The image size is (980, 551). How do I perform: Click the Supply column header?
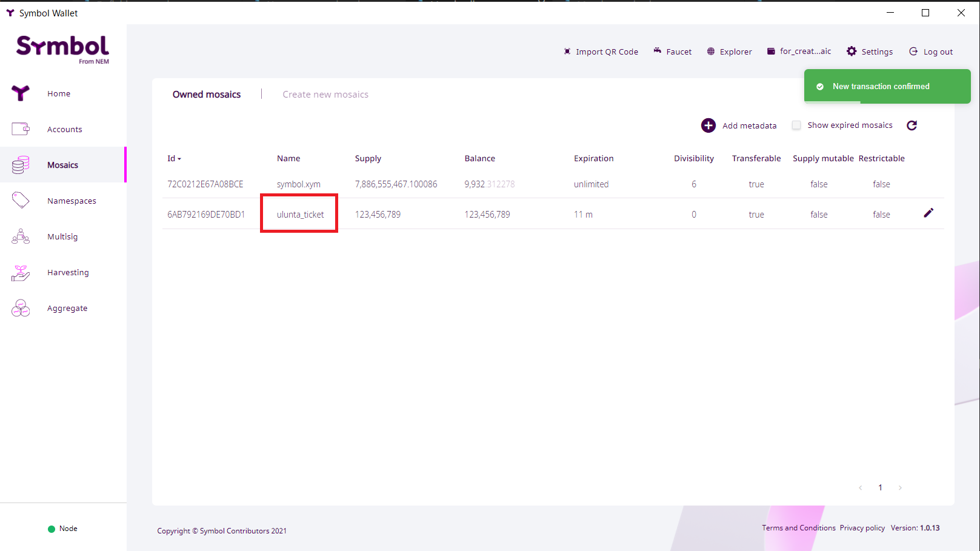click(x=368, y=159)
